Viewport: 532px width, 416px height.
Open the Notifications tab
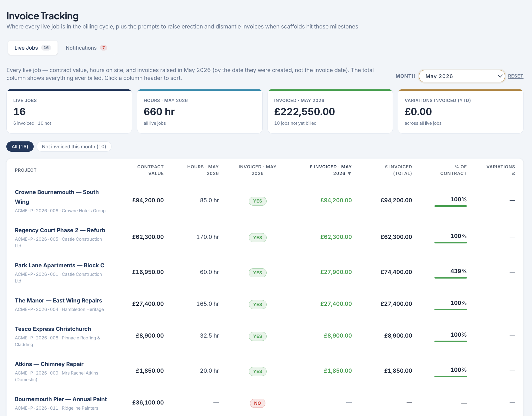(86, 48)
